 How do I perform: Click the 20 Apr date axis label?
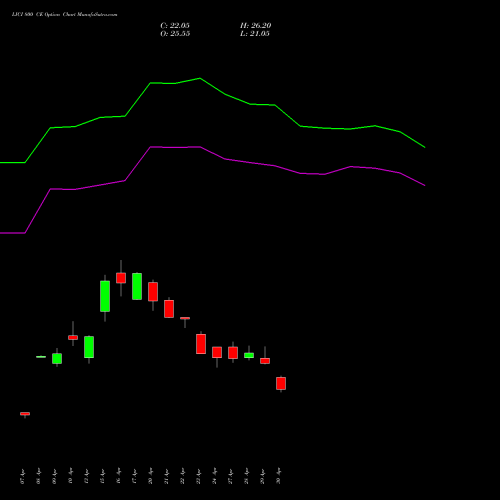(x=150, y=477)
